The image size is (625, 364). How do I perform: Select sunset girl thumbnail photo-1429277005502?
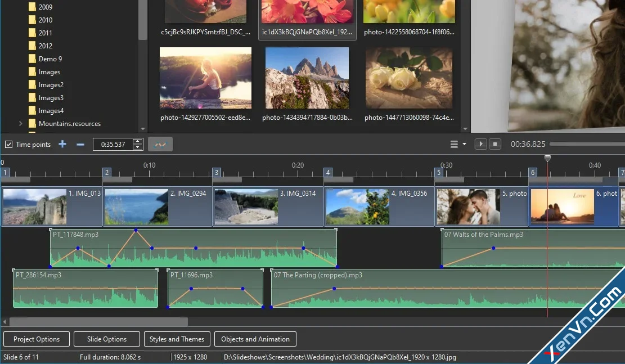tap(205, 84)
